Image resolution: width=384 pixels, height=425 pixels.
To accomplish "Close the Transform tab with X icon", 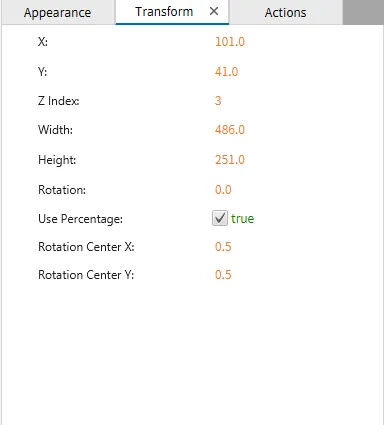I will (x=214, y=11).
